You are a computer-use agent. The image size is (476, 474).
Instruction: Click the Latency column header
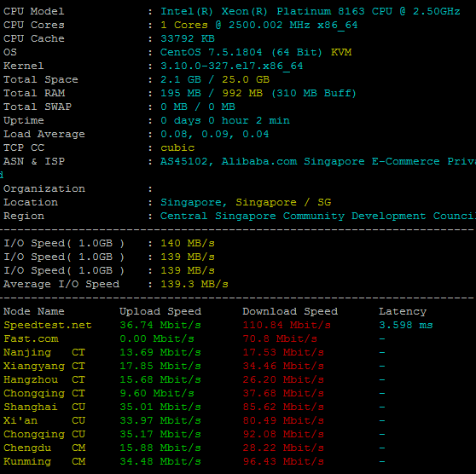coord(403,312)
